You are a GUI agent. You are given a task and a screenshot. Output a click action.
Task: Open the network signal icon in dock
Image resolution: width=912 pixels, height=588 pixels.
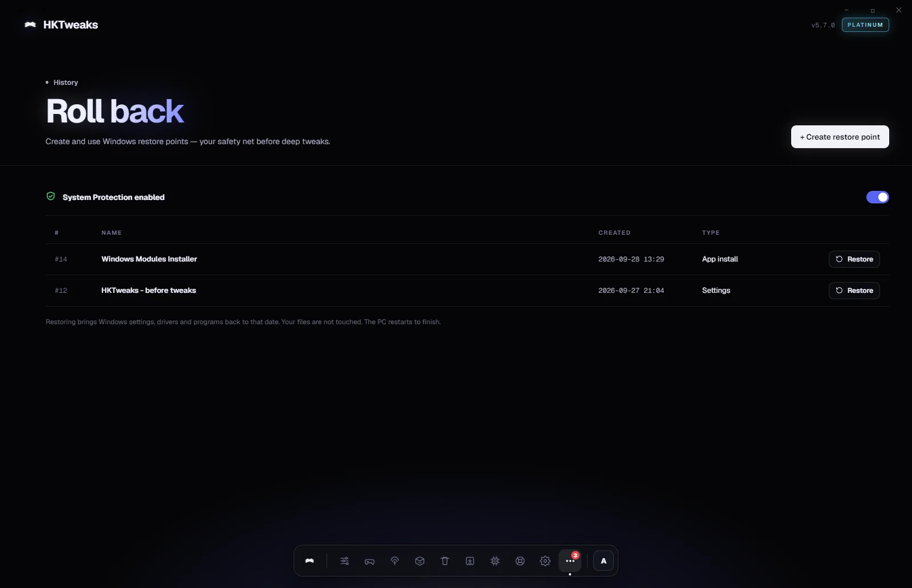394,561
